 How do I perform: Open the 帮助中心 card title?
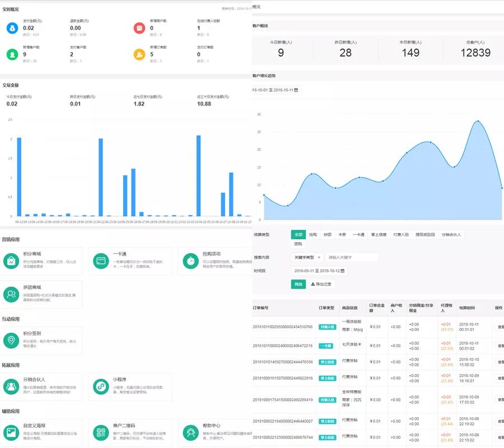pos(211,426)
